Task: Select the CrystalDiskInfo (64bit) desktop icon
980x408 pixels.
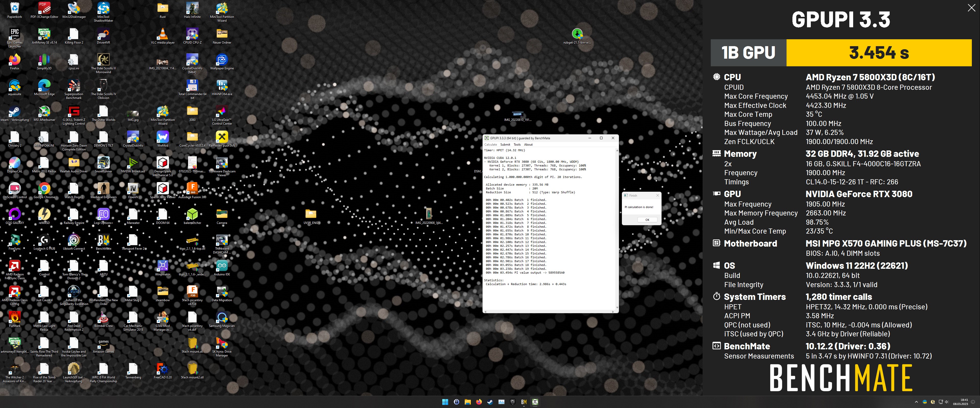Action: pyautogui.click(x=192, y=63)
